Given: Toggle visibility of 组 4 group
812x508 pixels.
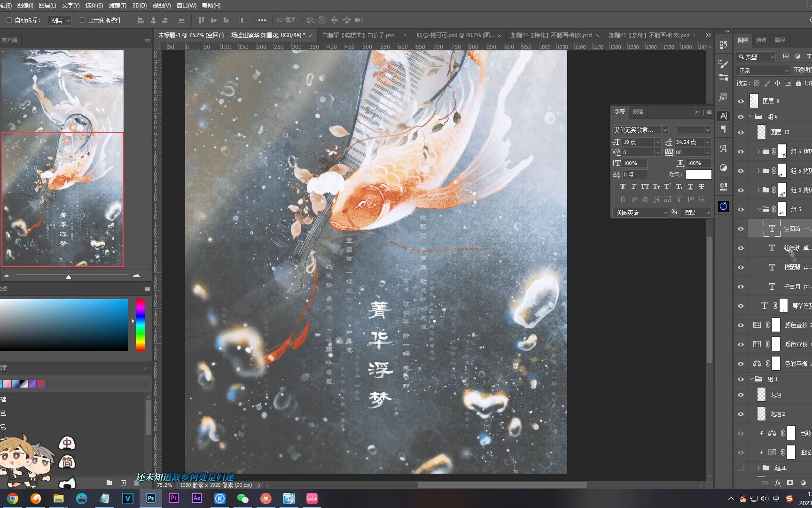Looking at the screenshot, I should (741, 468).
